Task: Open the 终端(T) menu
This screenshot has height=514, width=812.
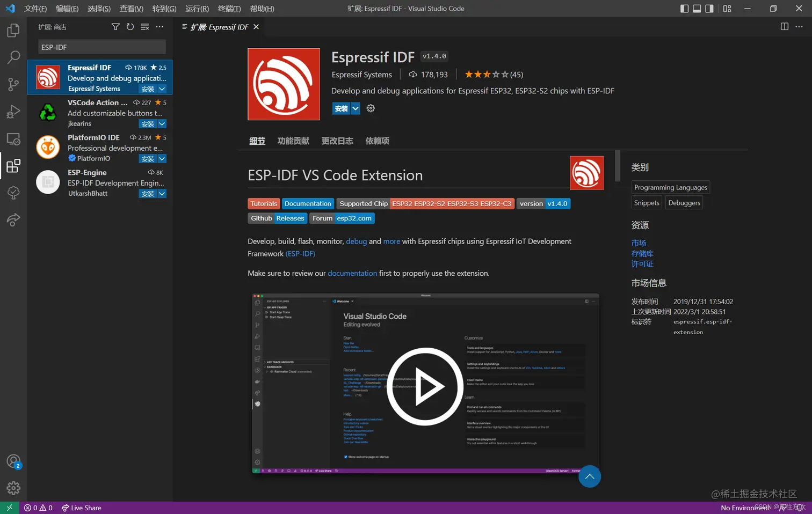Action: click(229, 9)
